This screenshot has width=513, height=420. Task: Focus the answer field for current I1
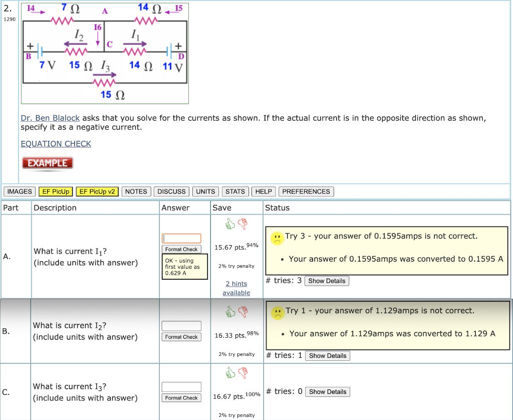tap(181, 238)
